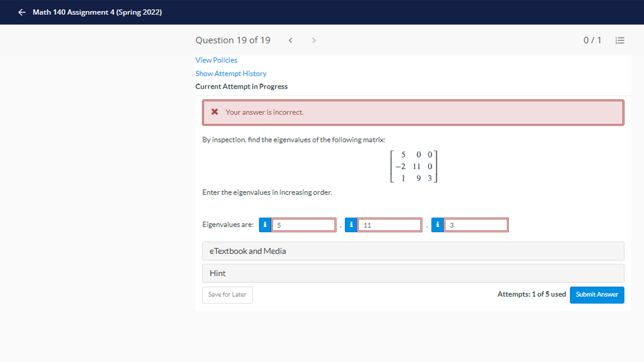Viewport: 644px width, 362px height.
Task: Click the previous question chevron
Action: click(x=290, y=41)
